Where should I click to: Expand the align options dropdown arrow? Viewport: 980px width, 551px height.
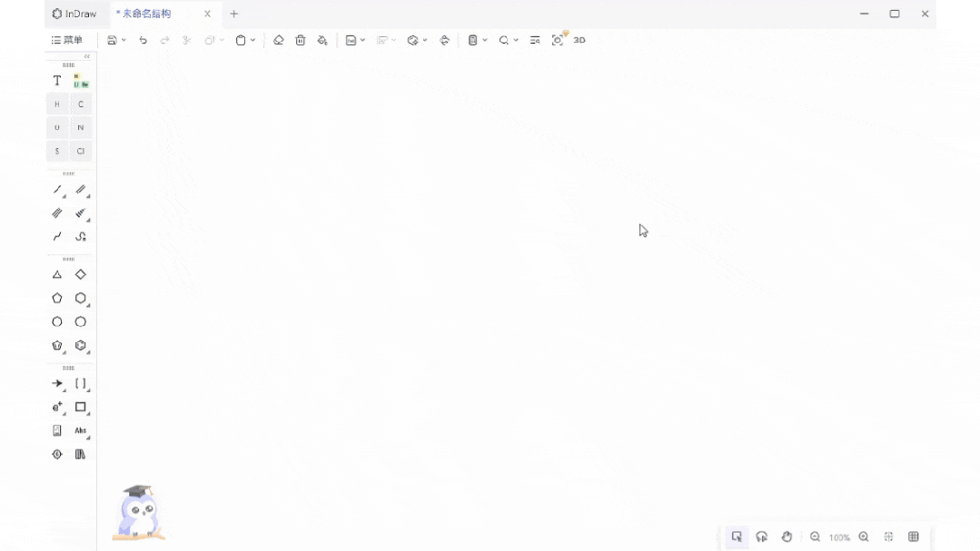393,40
